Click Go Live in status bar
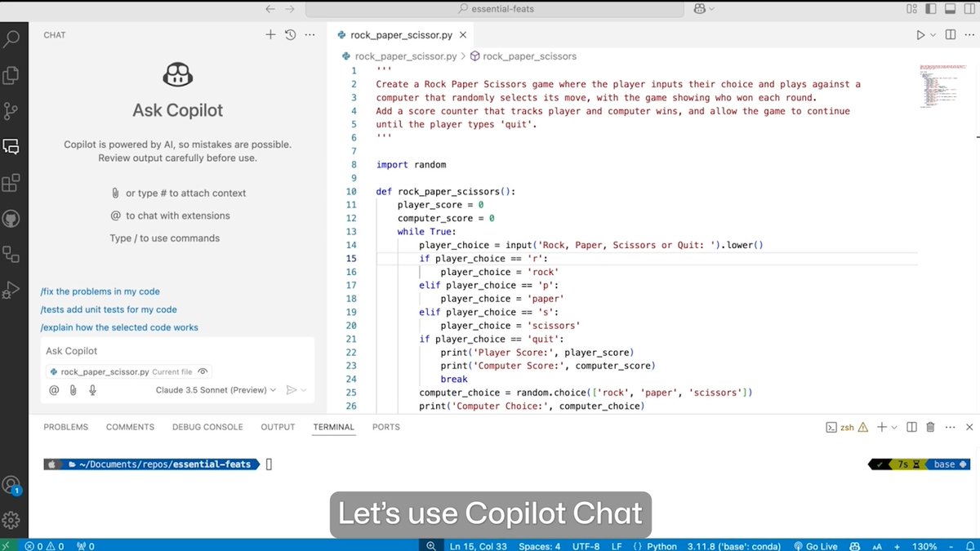 click(x=816, y=546)
